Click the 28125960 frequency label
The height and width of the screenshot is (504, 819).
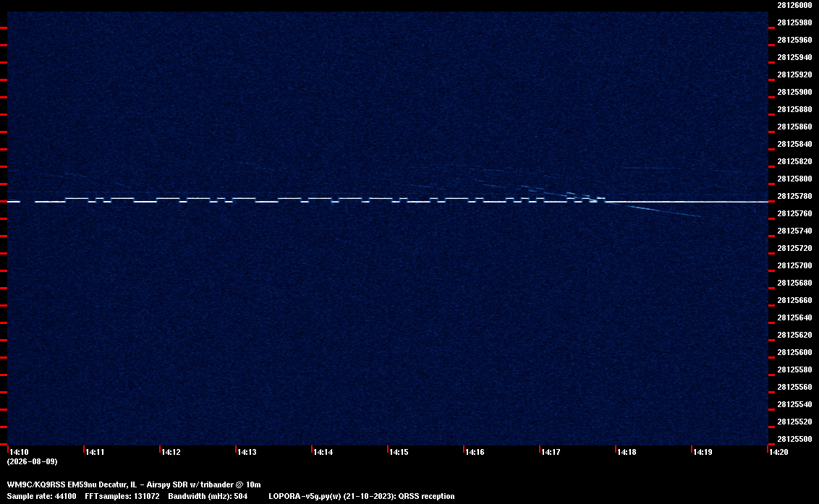(x=794, y=40)
